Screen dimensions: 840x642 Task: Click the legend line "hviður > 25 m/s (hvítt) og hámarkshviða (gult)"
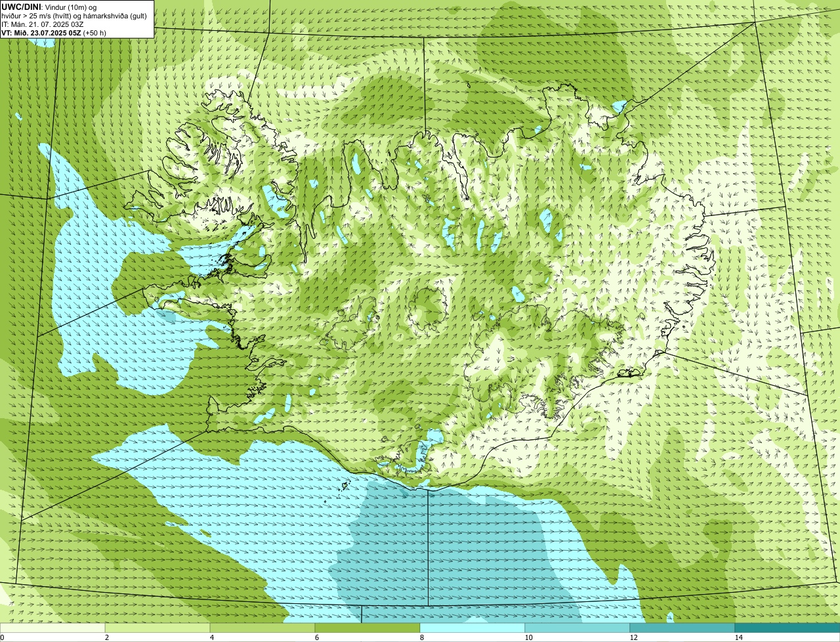[x=74, y=15]
